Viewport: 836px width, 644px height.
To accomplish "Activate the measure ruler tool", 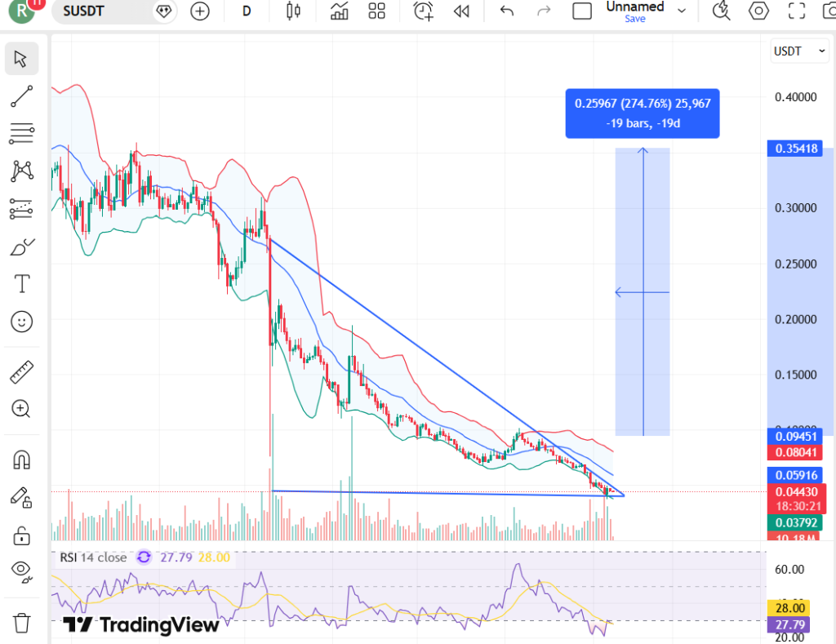I will 21,371.
